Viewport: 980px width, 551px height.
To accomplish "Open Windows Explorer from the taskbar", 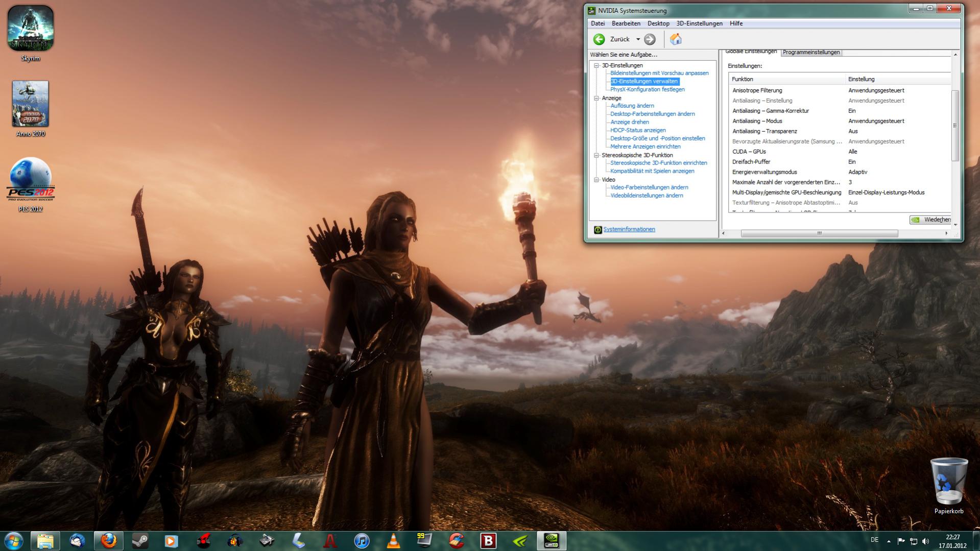I will click(45, 541).
